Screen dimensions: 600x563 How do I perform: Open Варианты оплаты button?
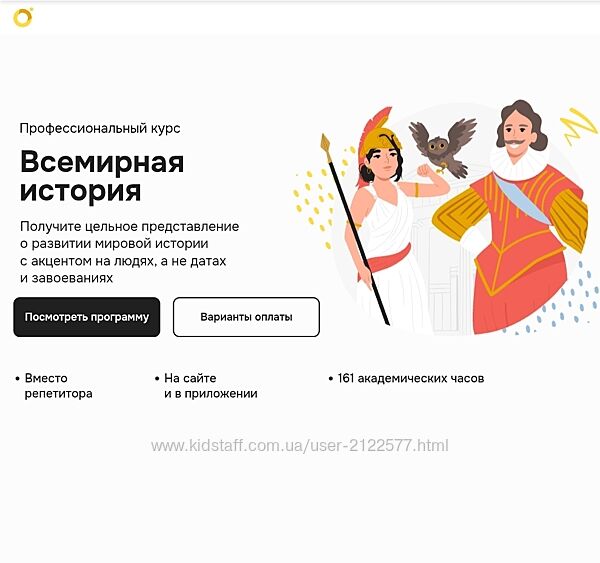pyautogui.click(x=246, y=317)
